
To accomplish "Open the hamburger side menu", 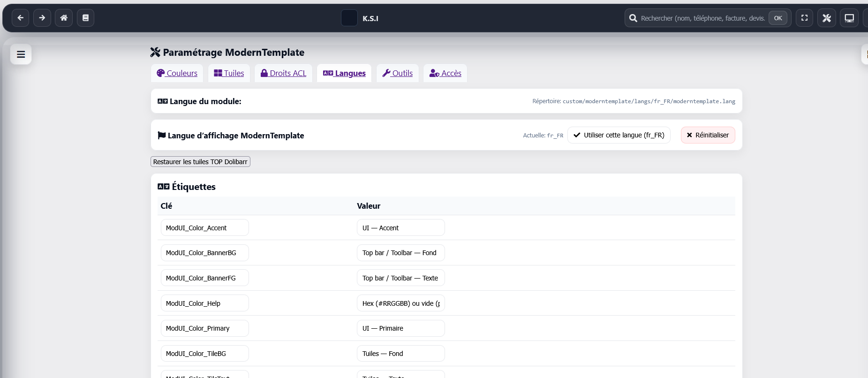I will tap(21, 54).
